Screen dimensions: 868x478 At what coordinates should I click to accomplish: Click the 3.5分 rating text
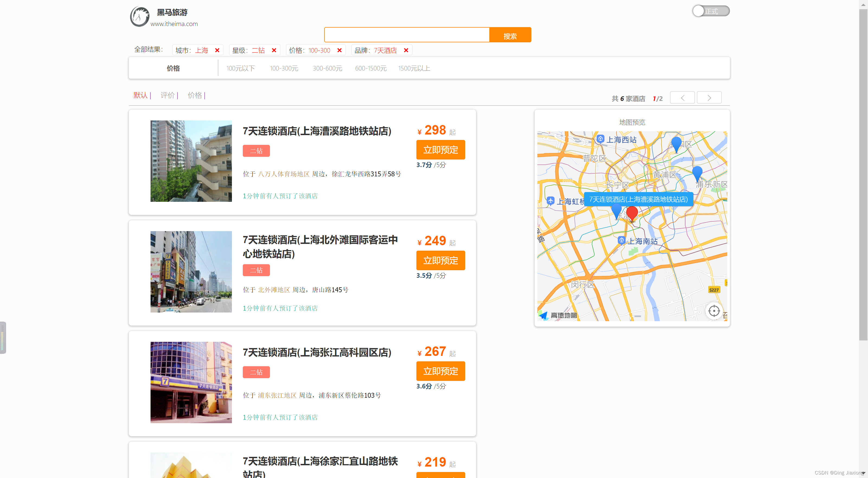[x=424, y=275]
